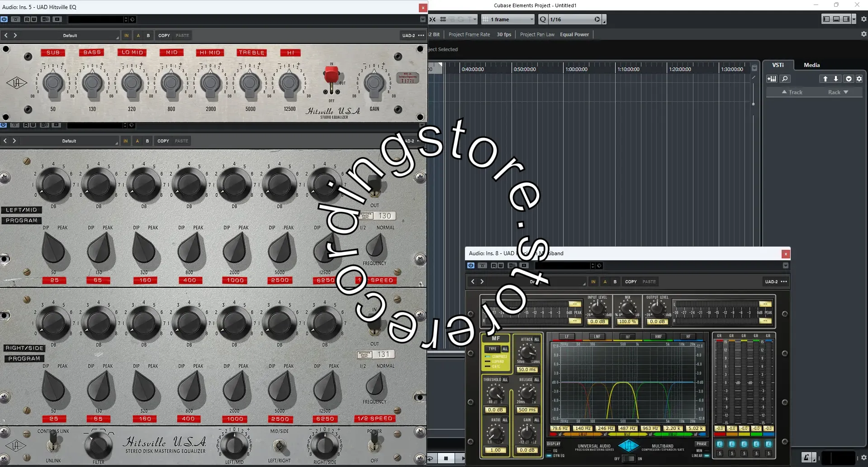Open Cubase toolbar setup gear icon

(863, 19)
